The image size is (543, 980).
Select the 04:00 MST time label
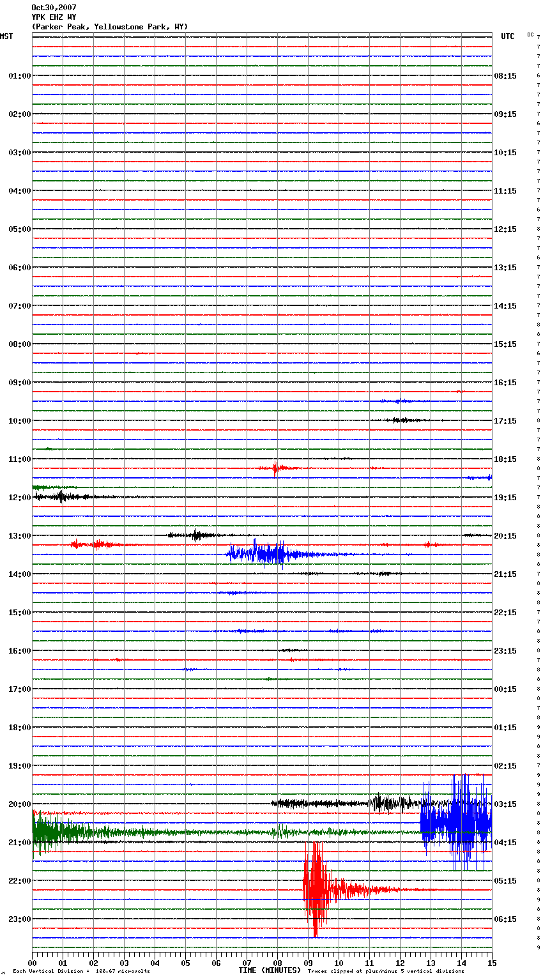20,191
